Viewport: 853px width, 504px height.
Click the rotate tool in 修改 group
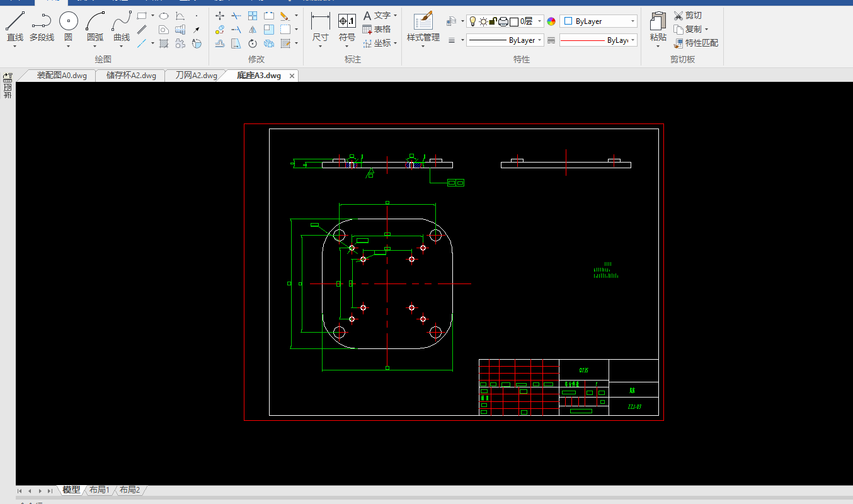(x=253, y=43)
